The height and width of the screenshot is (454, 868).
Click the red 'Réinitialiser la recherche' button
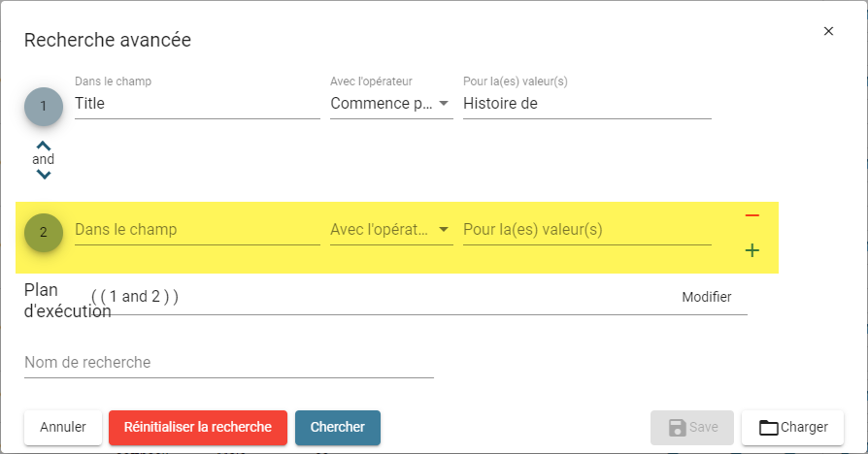[x=198, y=428]
